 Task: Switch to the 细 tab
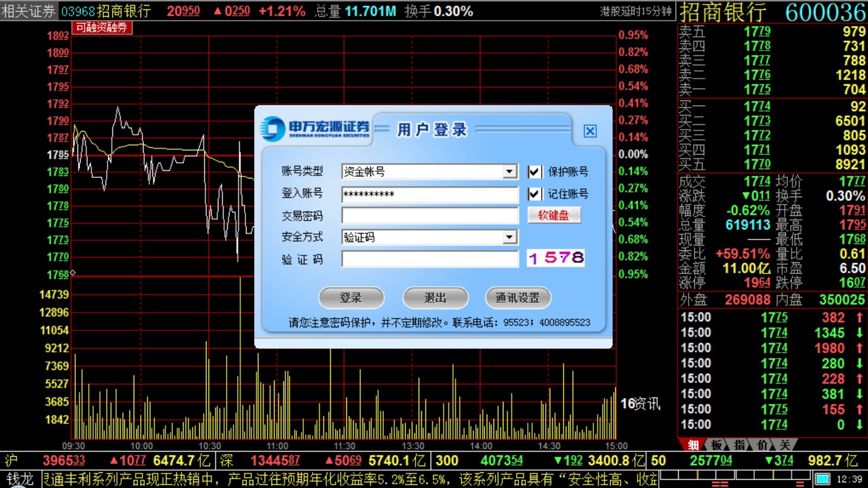[693, 445]
